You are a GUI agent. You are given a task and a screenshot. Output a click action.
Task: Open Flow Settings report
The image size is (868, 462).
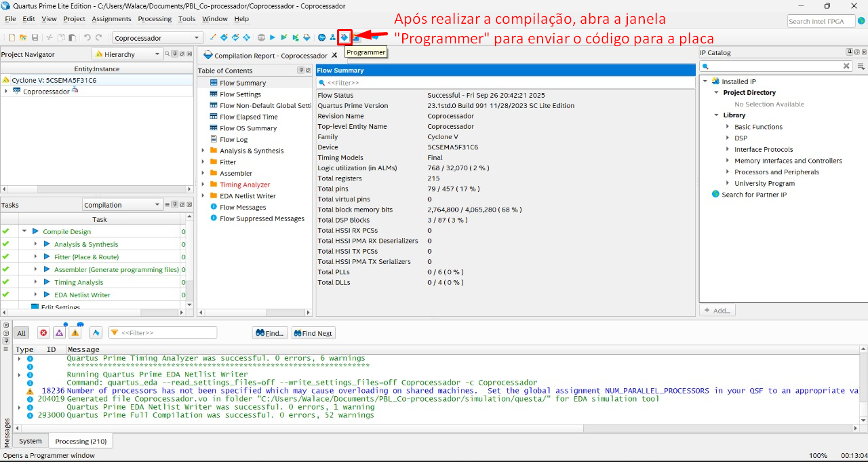[x=240, y=94]
